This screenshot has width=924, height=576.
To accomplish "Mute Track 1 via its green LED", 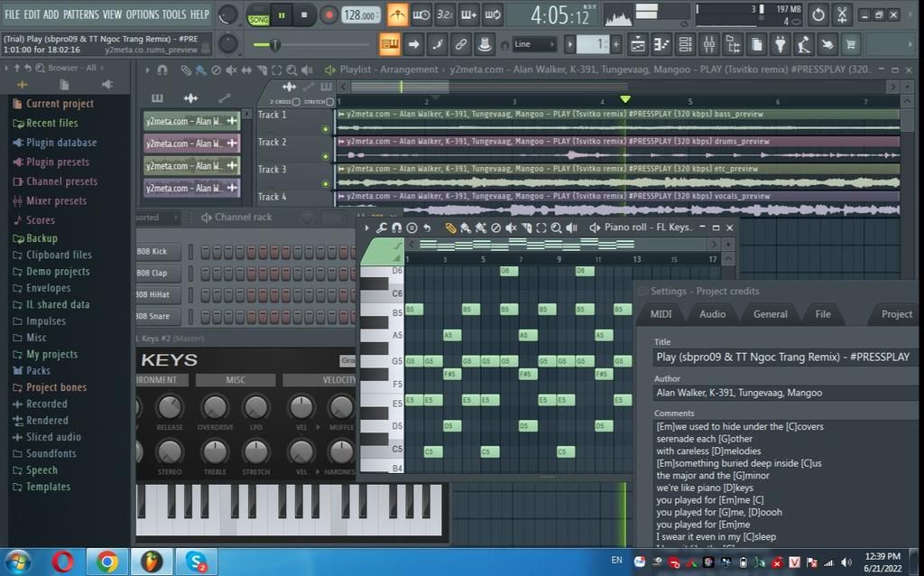I will 325,129.
